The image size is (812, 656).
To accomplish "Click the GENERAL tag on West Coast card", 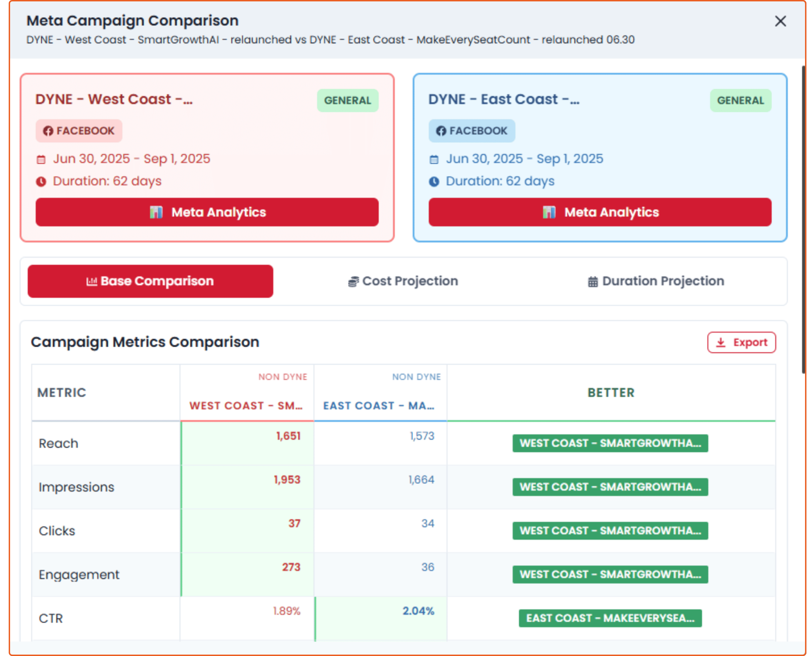I will [x=348, y=101].
